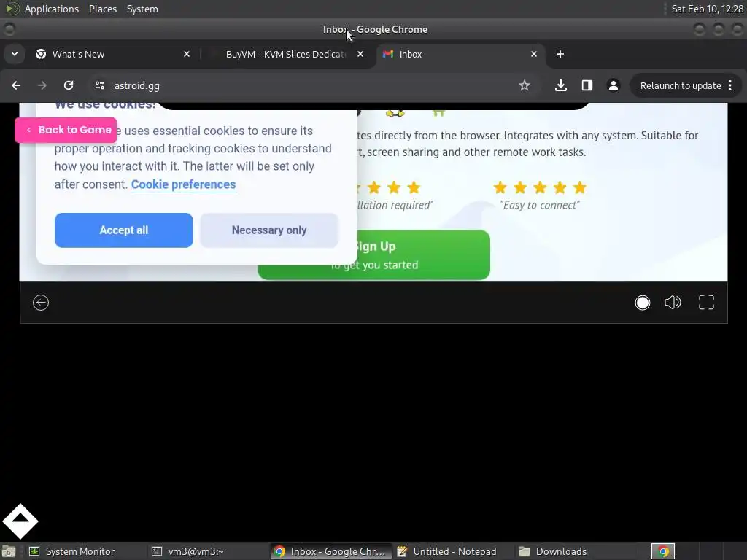The height and width of the screenshot is (560, 747).
Task: Click the back arrow circle icon in player bar
Action: coord(41,303)
